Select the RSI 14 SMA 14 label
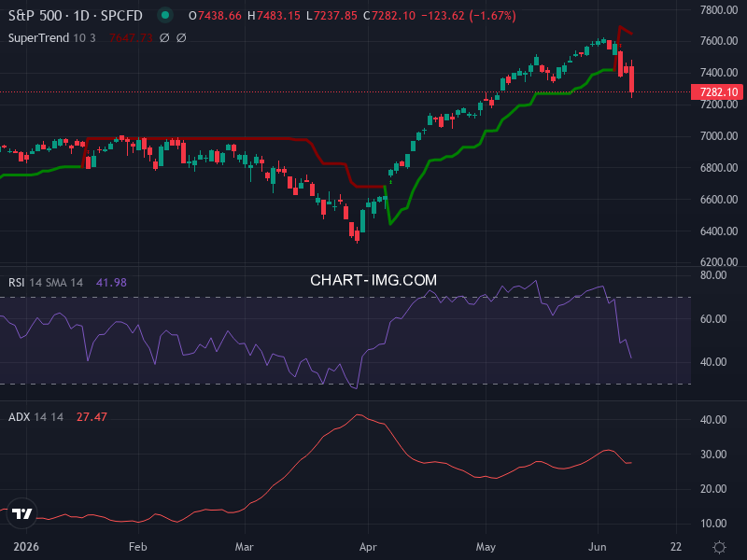This screenshot has width=747, height=560. click(x=46, y=283)
